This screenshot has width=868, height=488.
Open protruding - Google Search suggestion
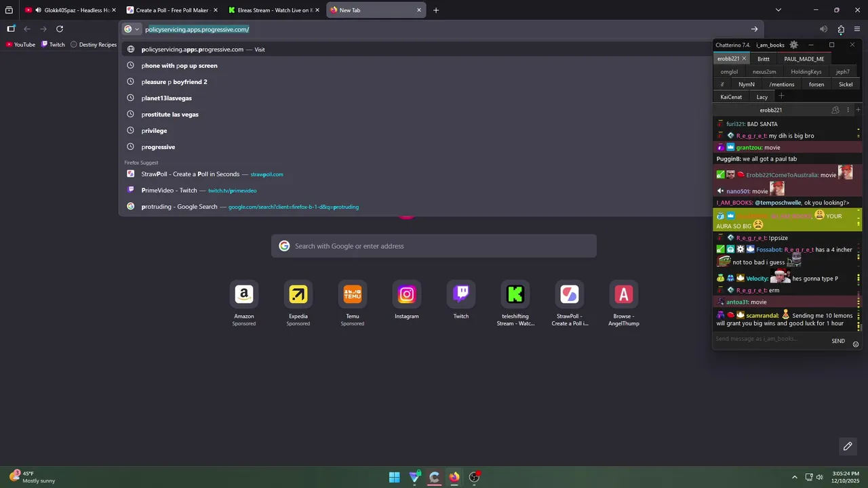(x=415, y=207)
